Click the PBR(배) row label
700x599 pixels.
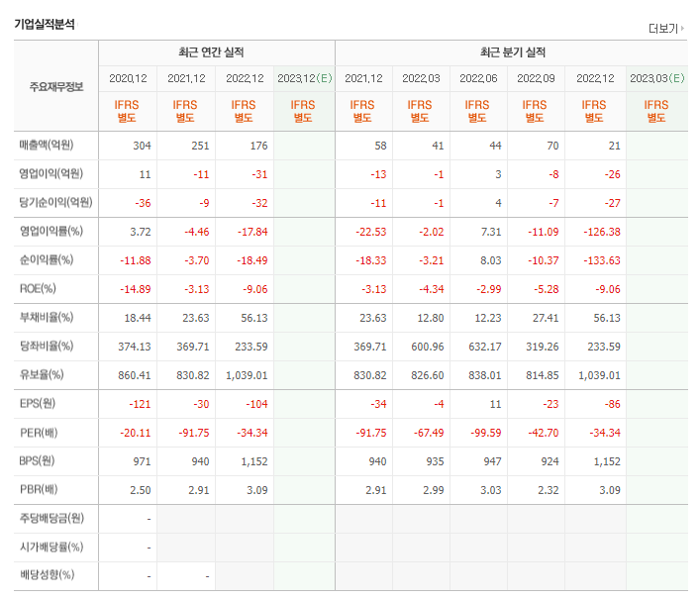tap(39, 490)
